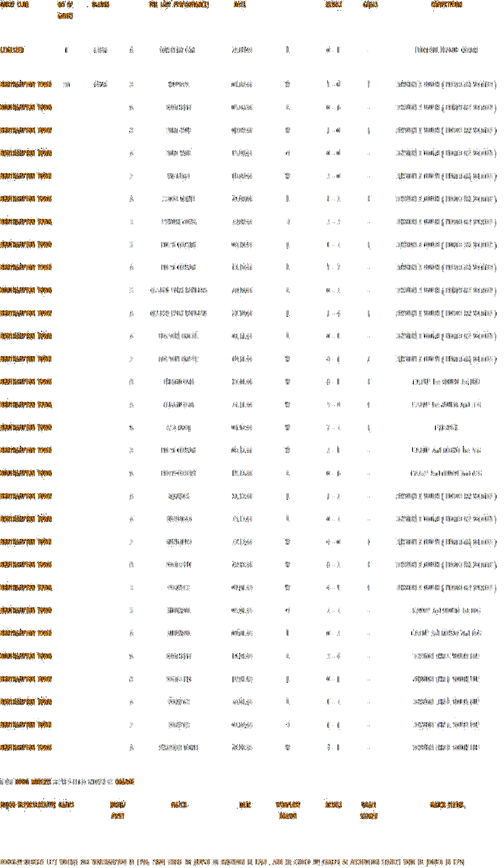Select the Luton Town opponent entry
This screenshot has height=868, width=504.
tap(178, 199)
